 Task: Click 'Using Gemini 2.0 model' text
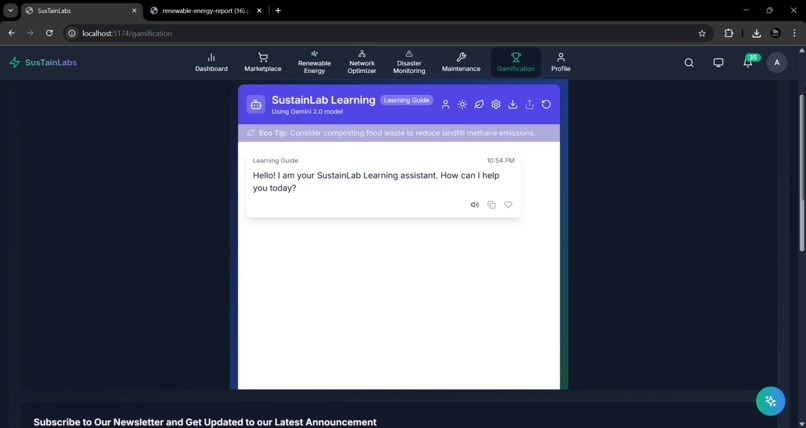(307, 111)
